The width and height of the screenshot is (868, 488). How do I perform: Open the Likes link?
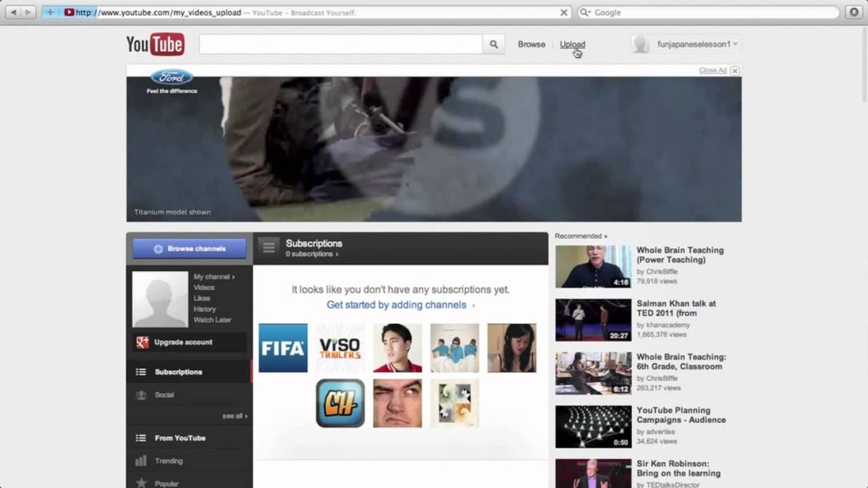(202, 298)
